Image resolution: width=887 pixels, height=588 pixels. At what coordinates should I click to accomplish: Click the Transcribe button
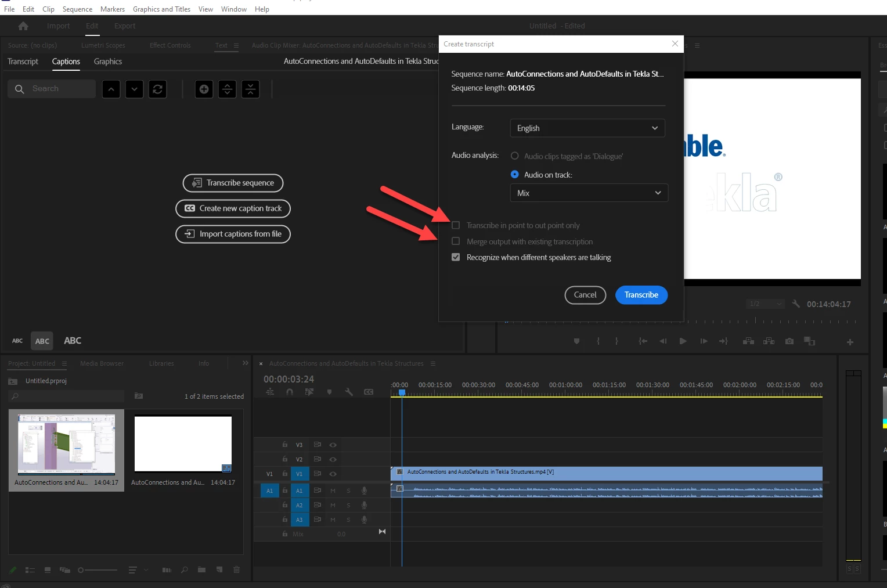pyautogui.click(x=641, y=295)
